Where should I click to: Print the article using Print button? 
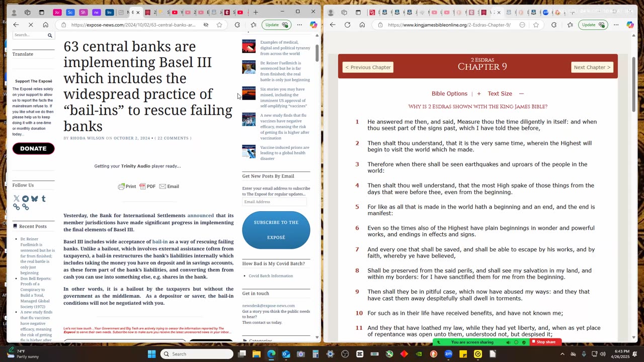coord(127,187)
